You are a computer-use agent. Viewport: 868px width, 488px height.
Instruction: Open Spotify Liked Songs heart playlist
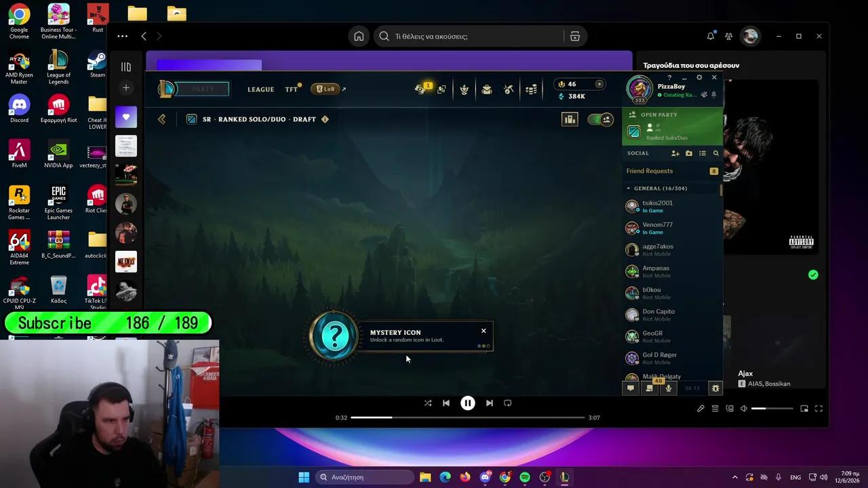click(x=125, y=117)
